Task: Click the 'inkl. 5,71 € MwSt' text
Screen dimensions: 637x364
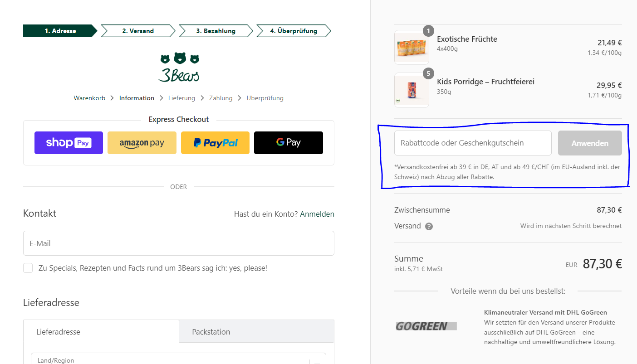Action: pyautogui.click(x=418, y=269)
